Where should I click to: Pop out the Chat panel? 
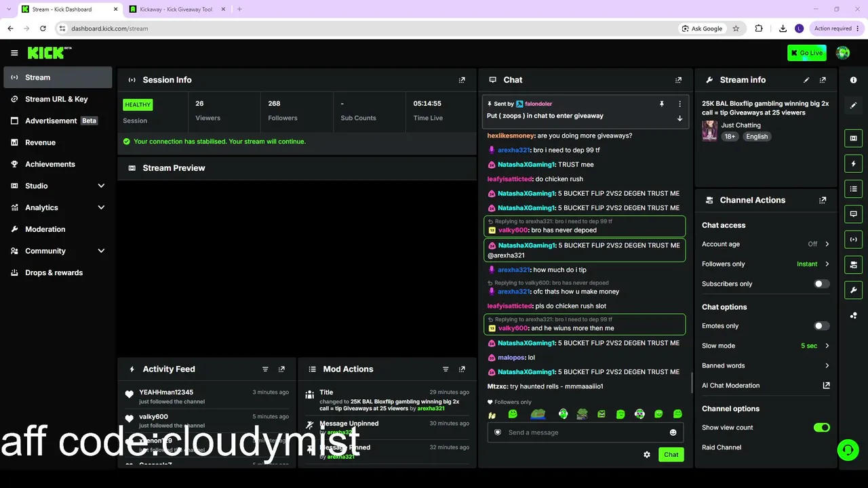click(x=678, y=80)
